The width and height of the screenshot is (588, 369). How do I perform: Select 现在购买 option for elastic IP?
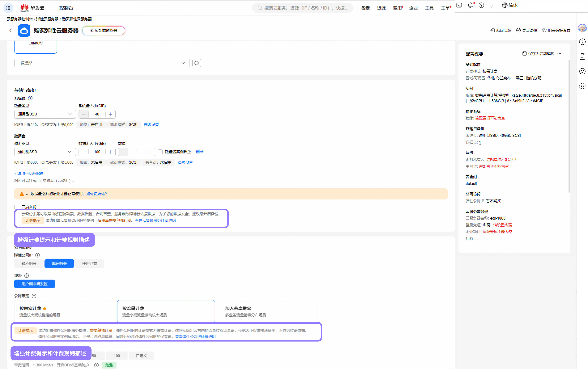coord(59,264)
